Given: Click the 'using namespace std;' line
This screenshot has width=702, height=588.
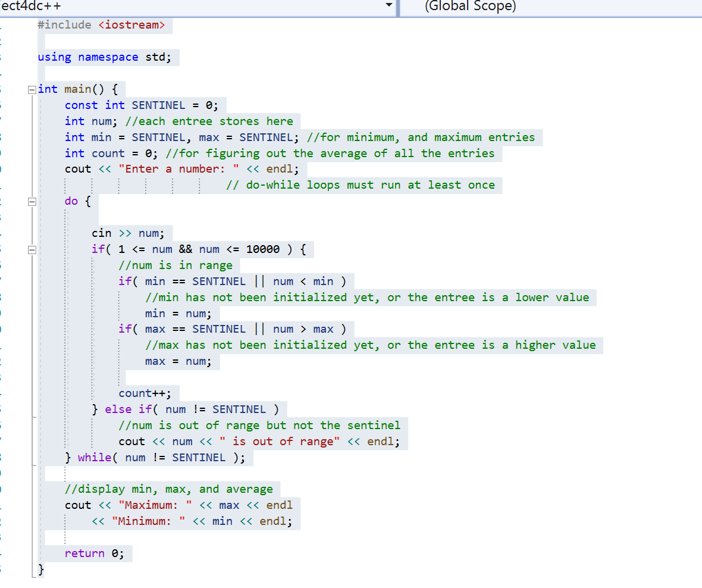Looking at the screenshot, I should point(104,57).
